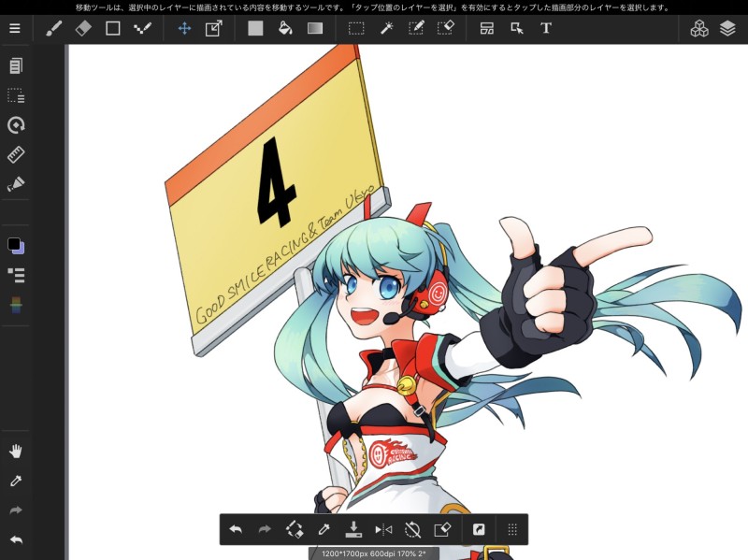Open the brush list panel icon

[x=16, y=275]
